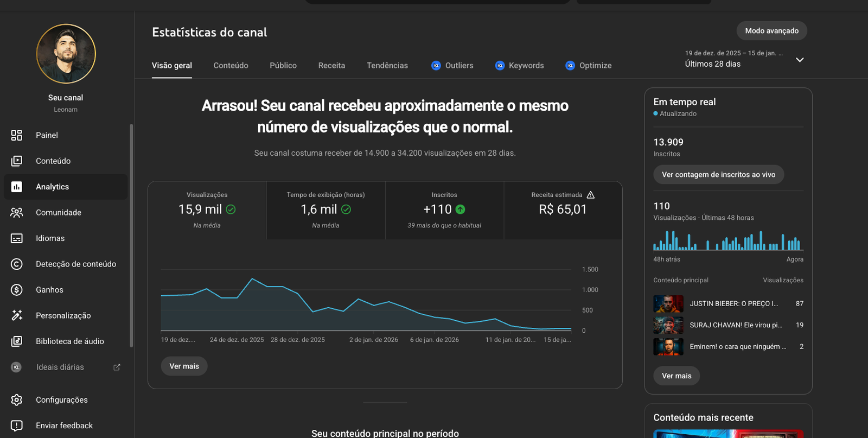Click the copyright icon for Detecção de conteúdo

coord(17,264)
